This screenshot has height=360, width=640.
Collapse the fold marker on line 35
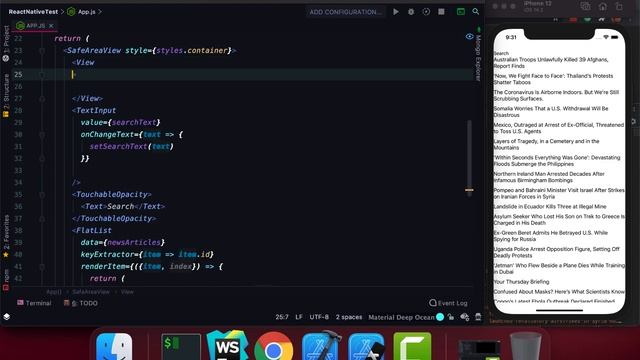click(x=42, y=195)
